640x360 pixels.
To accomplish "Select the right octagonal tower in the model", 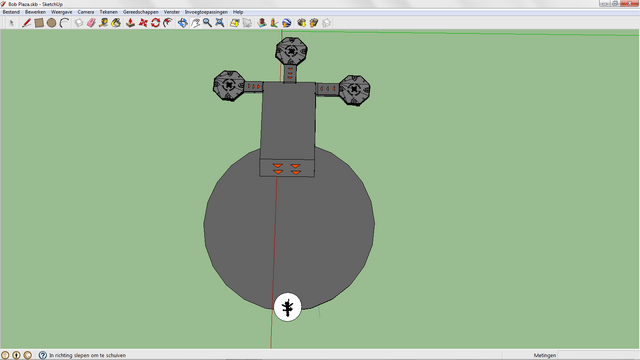I will (x=354, y=90).
